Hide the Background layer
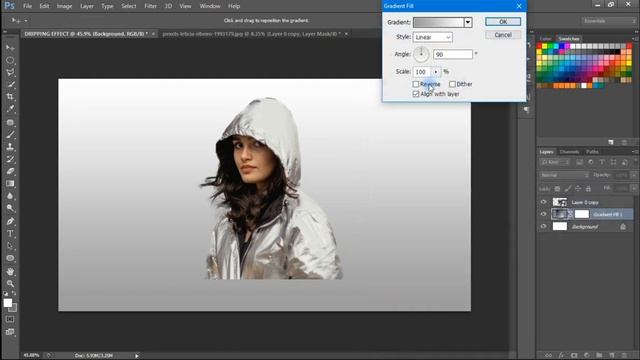Viewport: 640px width, 360px height. point(543,226)
